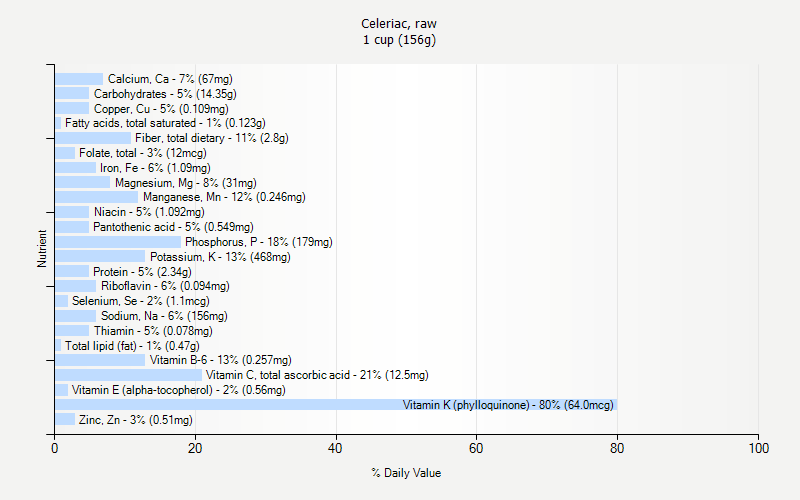Click x-axis tick label 100
The width and height of the screenshot is (800, 500).
pyautogui.click(x=759, y=448)
